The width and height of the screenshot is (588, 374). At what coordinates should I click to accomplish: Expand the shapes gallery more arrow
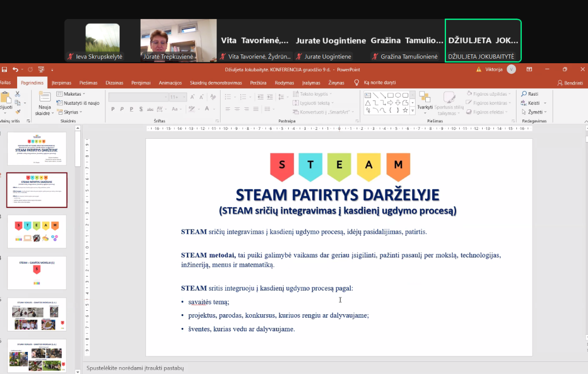[x=413, y=111]
